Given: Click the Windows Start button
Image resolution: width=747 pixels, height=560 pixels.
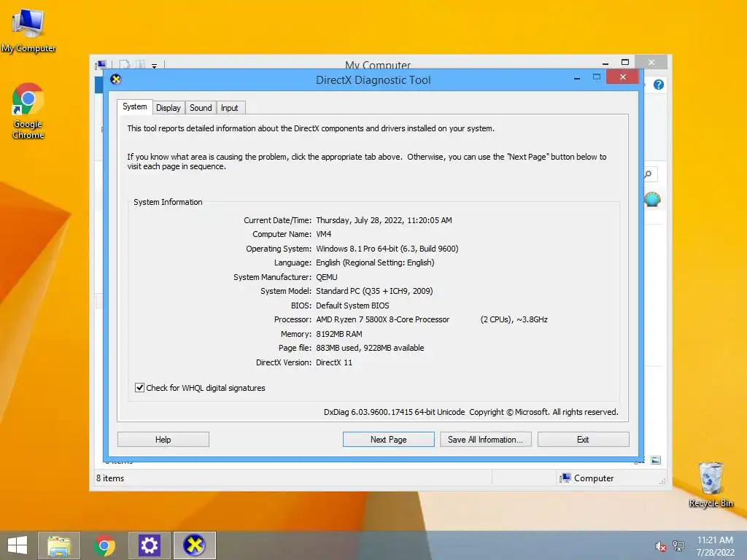Looking at the screenshot, I should (18, 545).
